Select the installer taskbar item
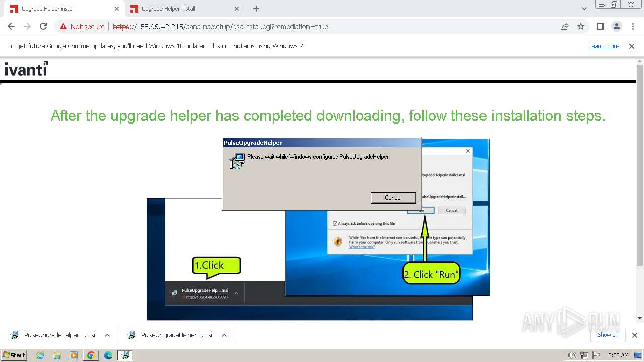Image resolution: width=644 pixels, height=362 pixels. (x=125, y=355)
